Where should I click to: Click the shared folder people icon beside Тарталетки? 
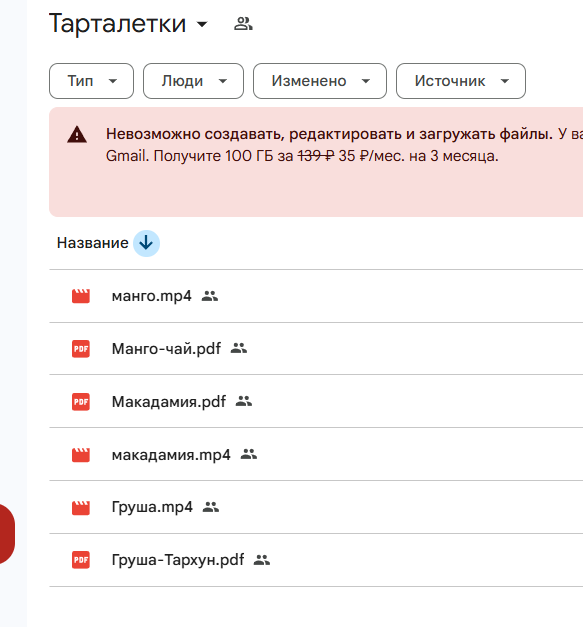(243, 24)
